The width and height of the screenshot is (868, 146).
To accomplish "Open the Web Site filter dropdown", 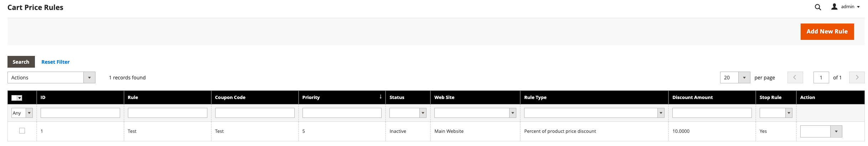I will point(475,113).
